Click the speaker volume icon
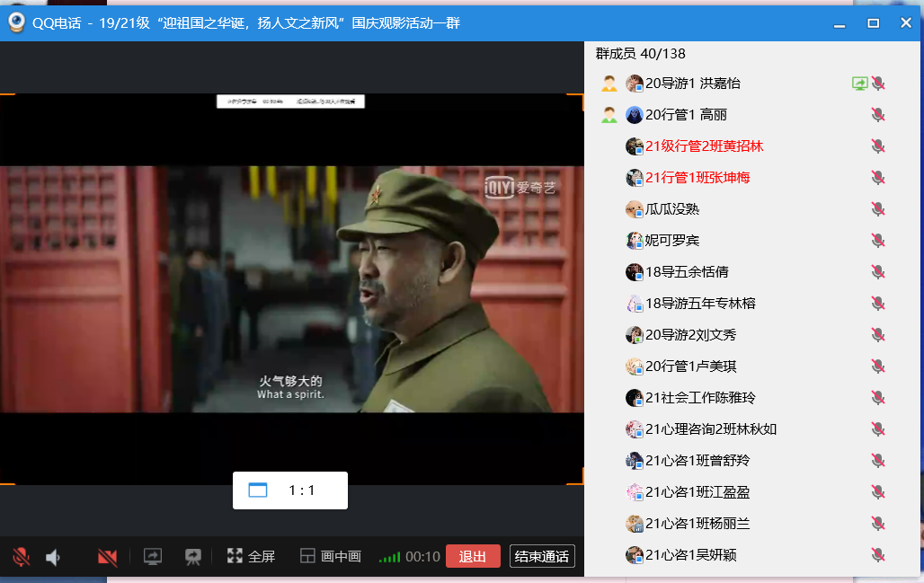The width and height of the screenshot is (924, 583). pyautogui.click(x=53, y=557)
